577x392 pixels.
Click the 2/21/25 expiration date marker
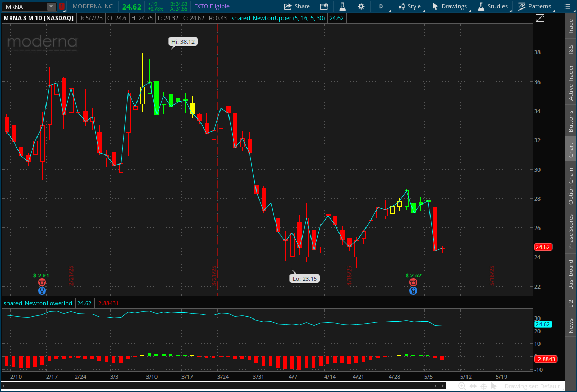click(x=71, y=276)
